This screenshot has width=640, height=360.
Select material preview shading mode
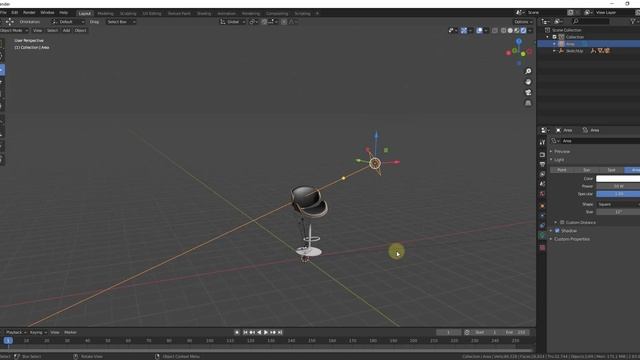pyautogui.click(x=516, y=30)
